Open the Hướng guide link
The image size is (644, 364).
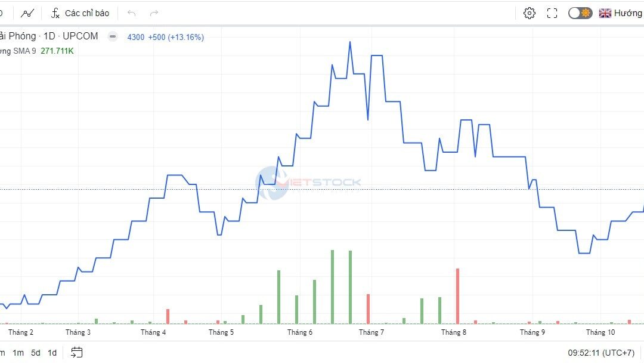click(628, 13)
